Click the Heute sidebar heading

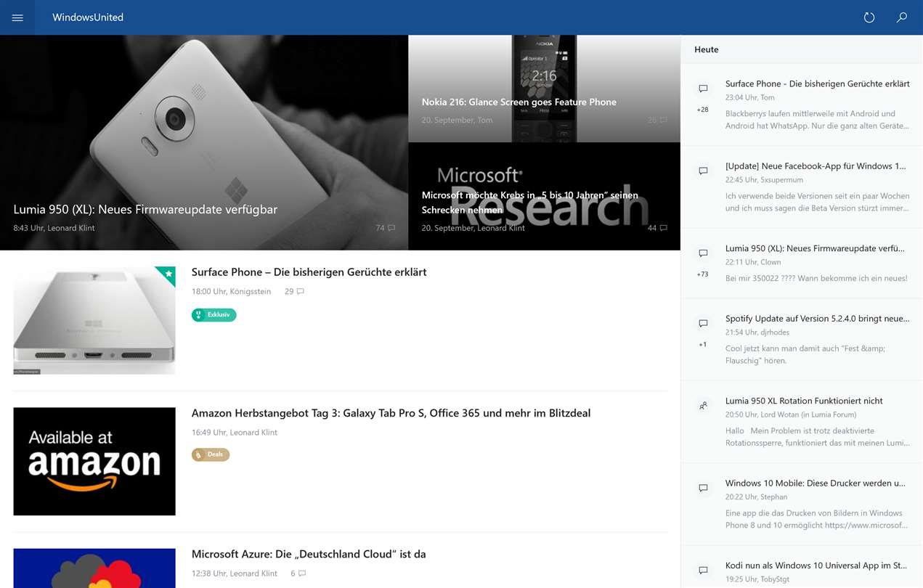click(707, 49)
